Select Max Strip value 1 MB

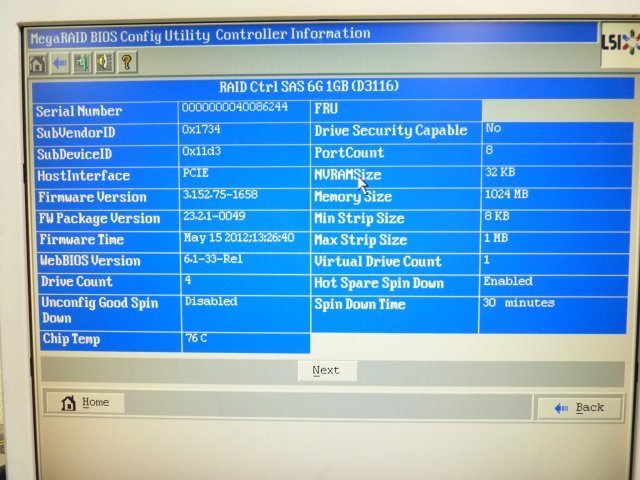496,238
